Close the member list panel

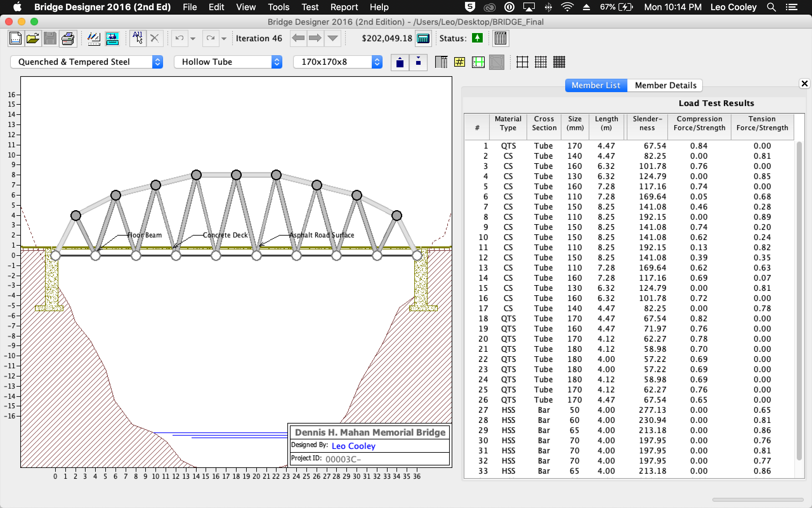(804, 83)
